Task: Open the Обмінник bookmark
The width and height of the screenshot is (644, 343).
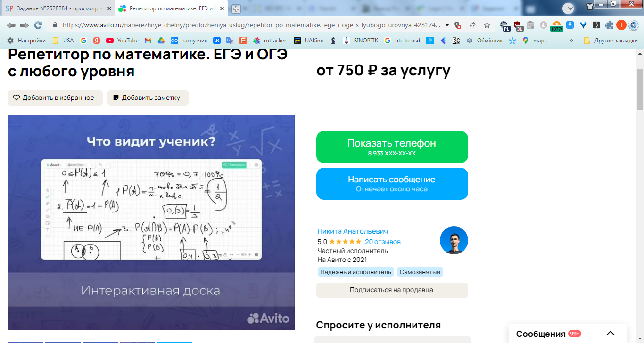Action: pos(485,41)
